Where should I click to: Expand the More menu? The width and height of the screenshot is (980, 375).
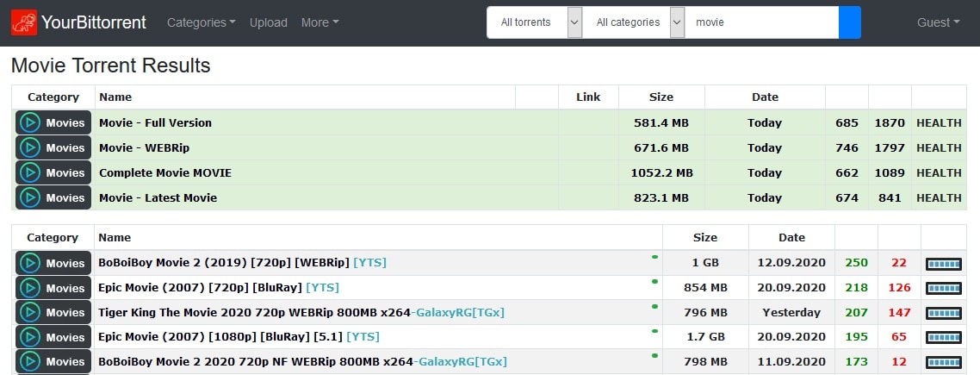pyautogui.click(x=320, y=22)
